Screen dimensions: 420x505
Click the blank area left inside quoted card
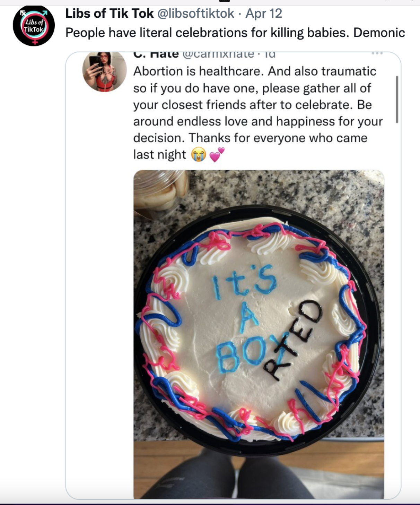pos(99,295)
